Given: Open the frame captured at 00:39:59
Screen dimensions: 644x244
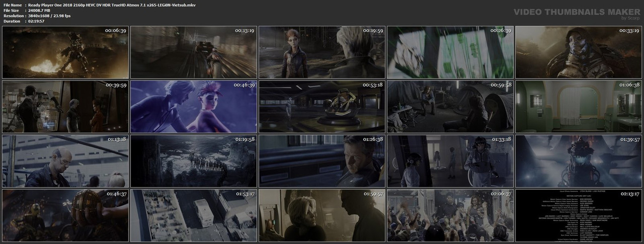Looking at the screenshot, I should tap(65, 106).
